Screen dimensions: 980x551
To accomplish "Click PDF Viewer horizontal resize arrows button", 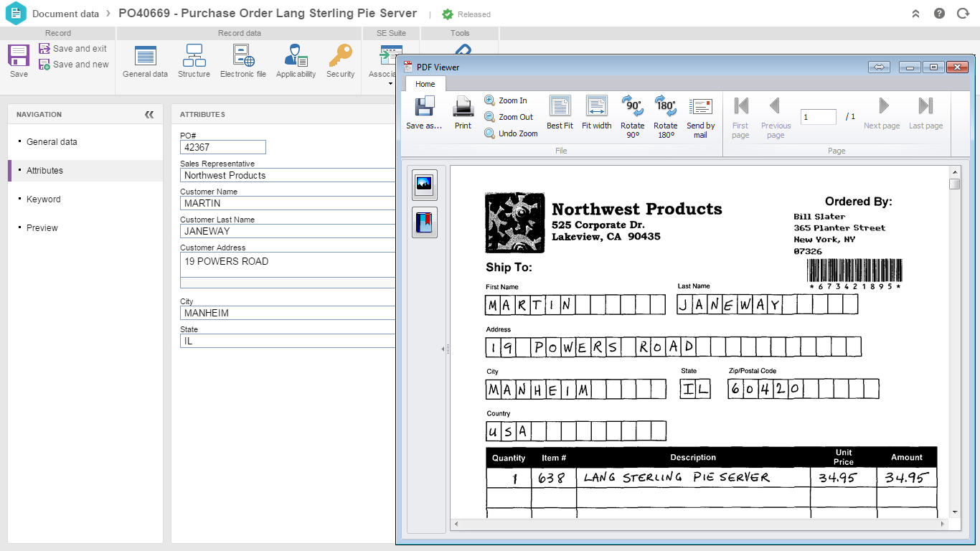I will 879,67.
